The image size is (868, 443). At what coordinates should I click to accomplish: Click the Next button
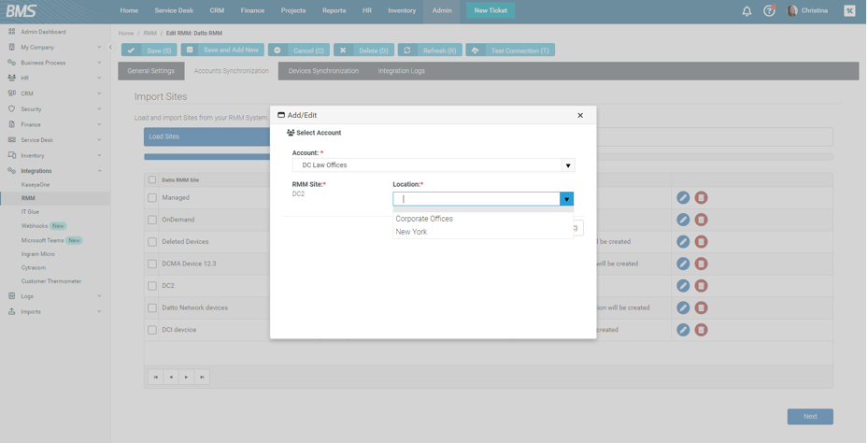809,417
